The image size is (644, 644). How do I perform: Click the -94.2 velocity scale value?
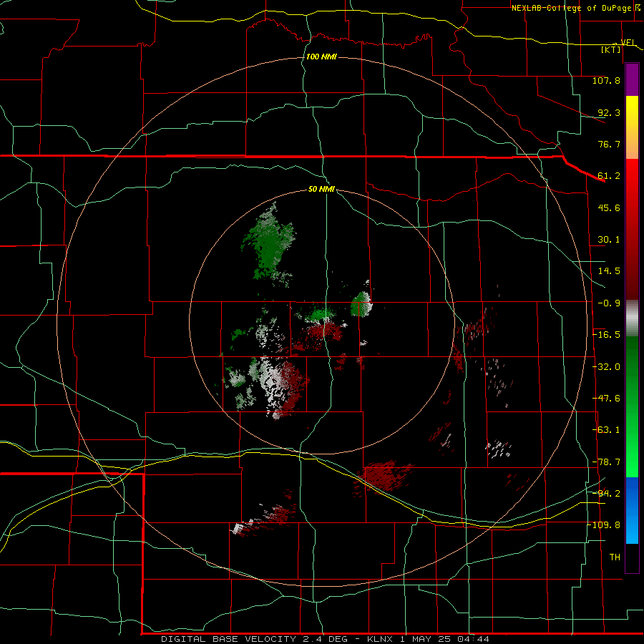[x=606, y=493]
